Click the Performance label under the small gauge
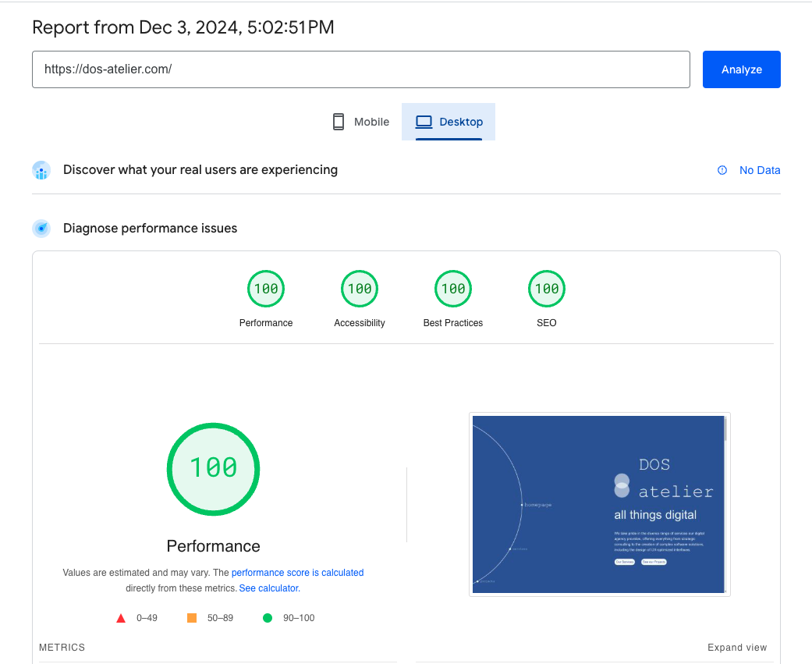 tap(266, 323)
